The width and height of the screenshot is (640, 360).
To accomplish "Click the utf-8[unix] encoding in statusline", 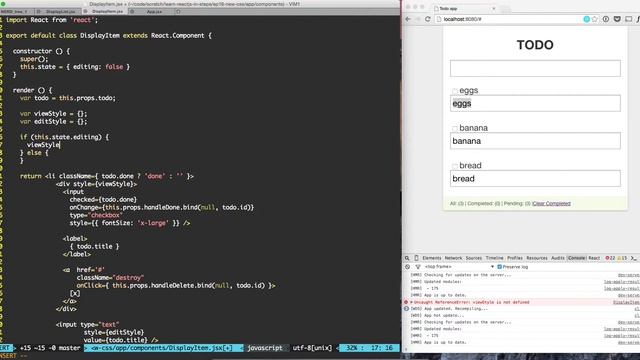I will coord(312,348).
